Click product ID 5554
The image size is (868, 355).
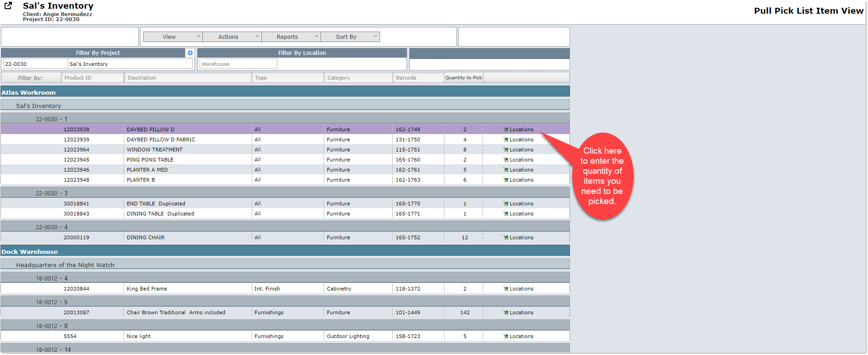70,336
